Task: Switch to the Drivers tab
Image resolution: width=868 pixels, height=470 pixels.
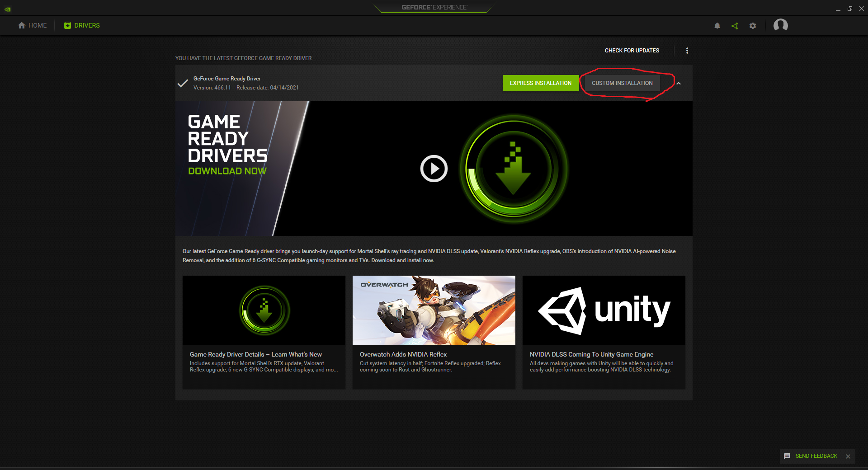Action: (x=82, y=25)
